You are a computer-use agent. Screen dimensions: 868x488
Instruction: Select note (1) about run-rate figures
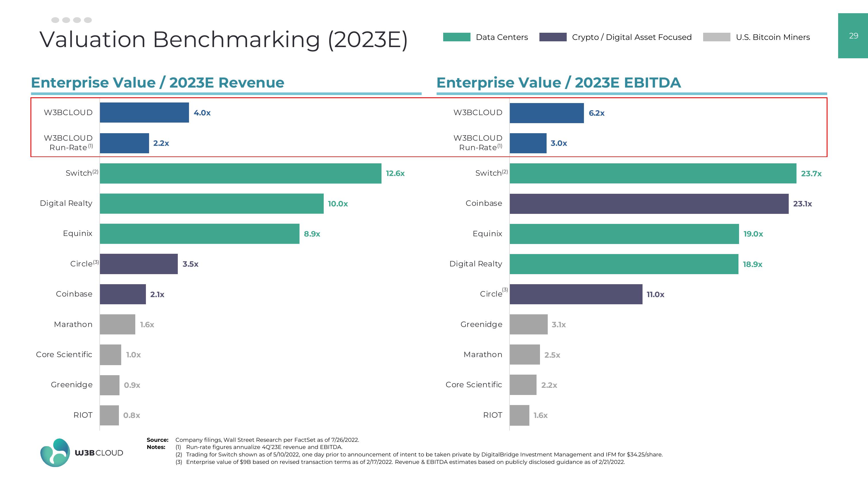point(259,447)
